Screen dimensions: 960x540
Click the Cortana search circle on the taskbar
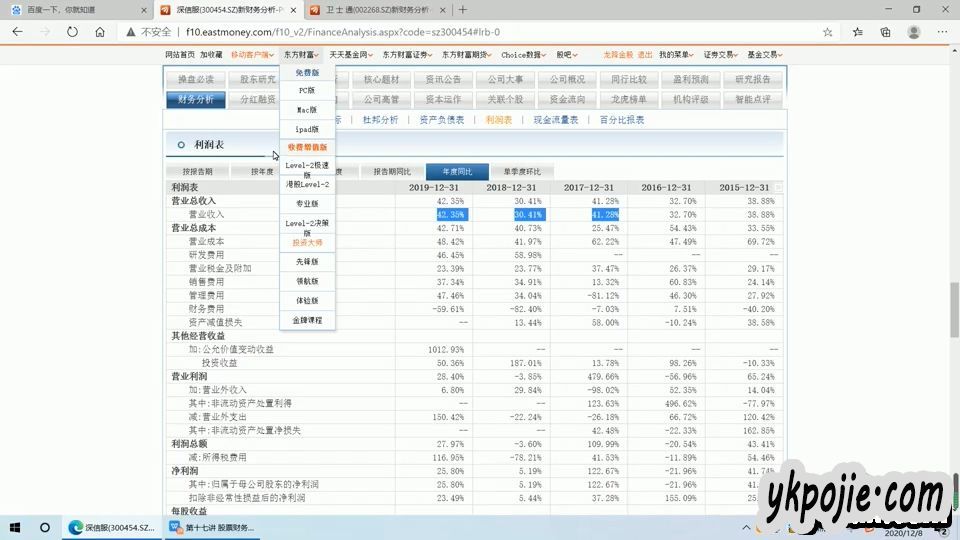coord(45,527)
